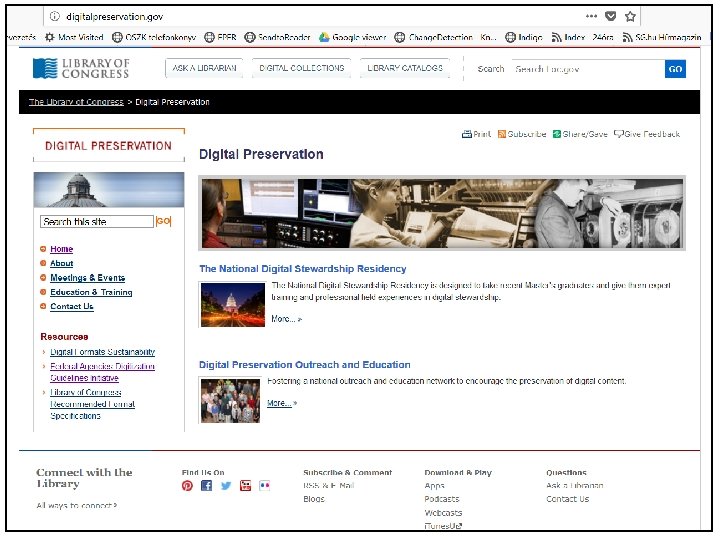This screenshot has width=720, height=540.
Task: Open Apps footer link
Action: point(434,486)
